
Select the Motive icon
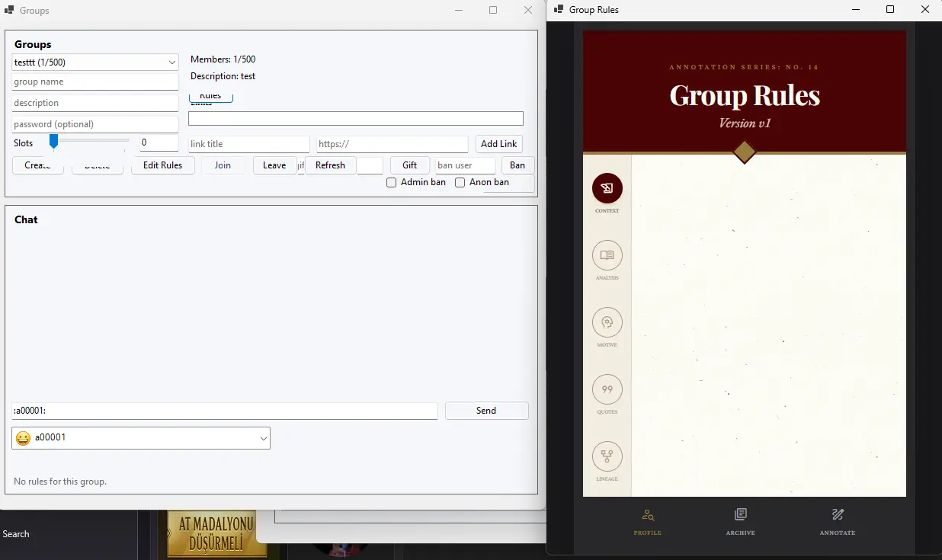[607, 322]
